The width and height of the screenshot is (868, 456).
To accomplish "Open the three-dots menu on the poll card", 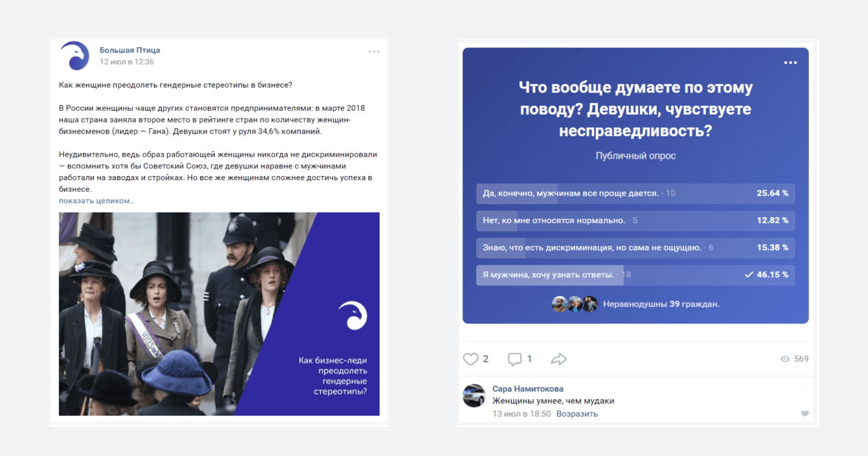I will [790, 63].
